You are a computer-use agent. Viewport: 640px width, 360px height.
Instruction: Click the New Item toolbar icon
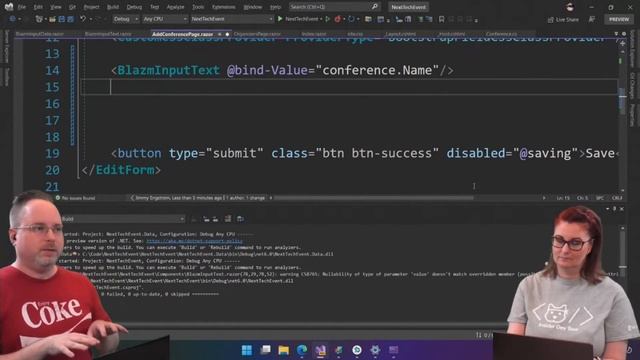tap(39, 19)
